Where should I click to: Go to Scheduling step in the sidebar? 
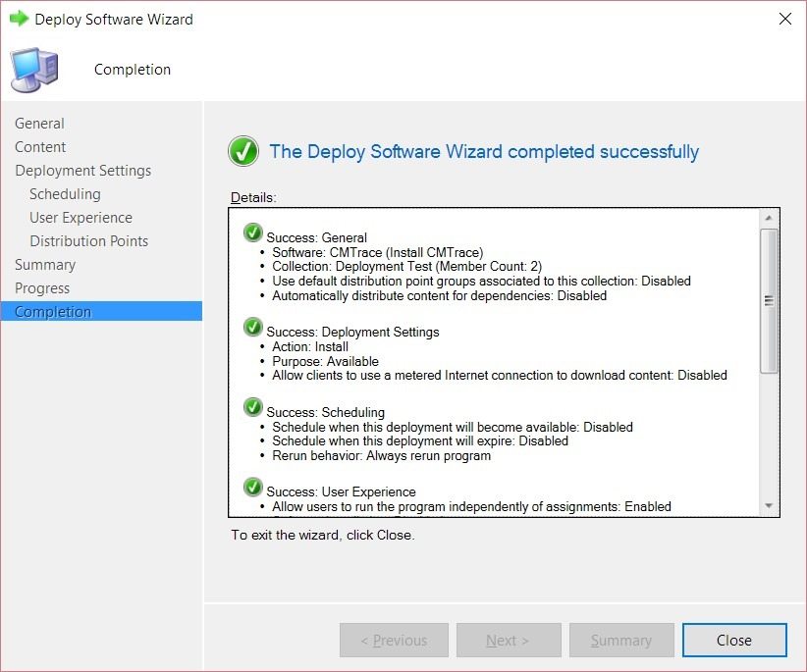(x=65, y=194)
